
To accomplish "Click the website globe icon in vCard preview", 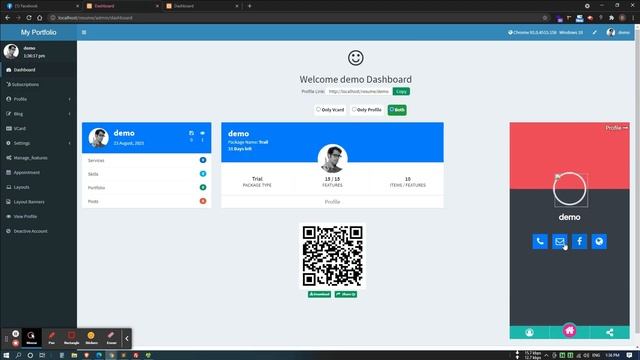I will tap(599, 242).
